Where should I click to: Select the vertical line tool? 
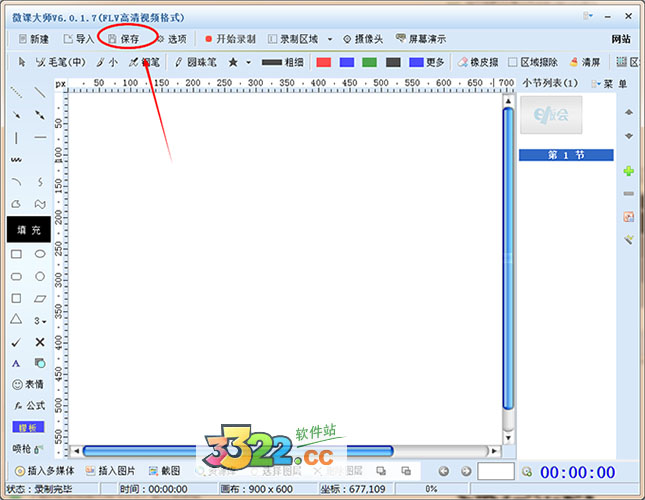16,137
